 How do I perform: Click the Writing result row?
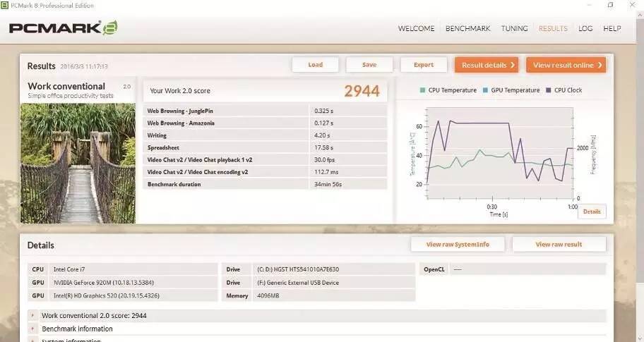pyautogui.click(x=266, y=135)
